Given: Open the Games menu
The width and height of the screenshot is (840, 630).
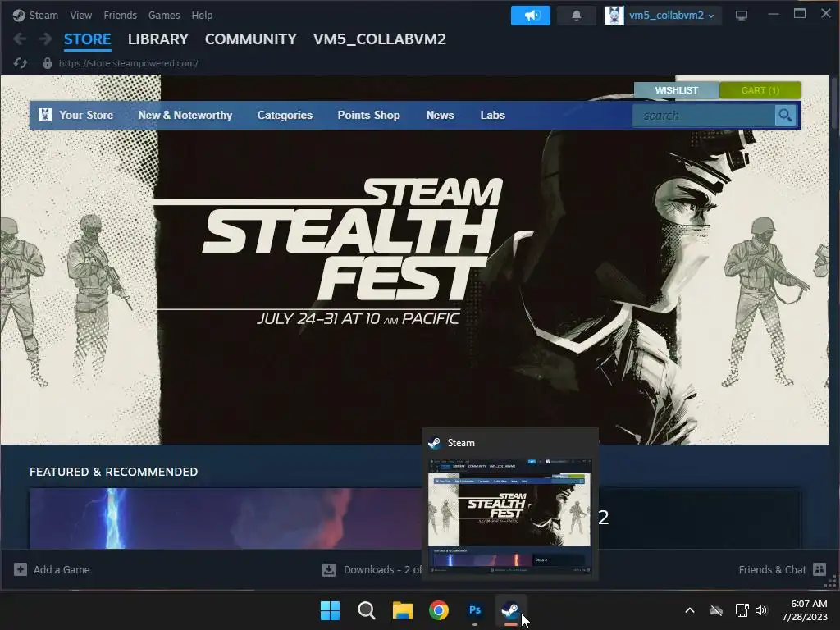Looking at the screenshot, I should 164,15.
